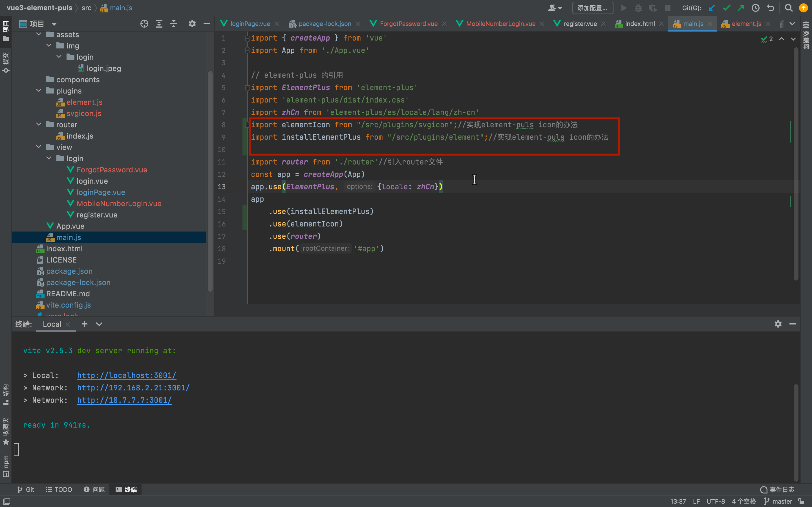Image resolution: width=812 pixels, height=507 pixels.
Task: Toggle fold marker on line 8
Action: coord(247,125)
